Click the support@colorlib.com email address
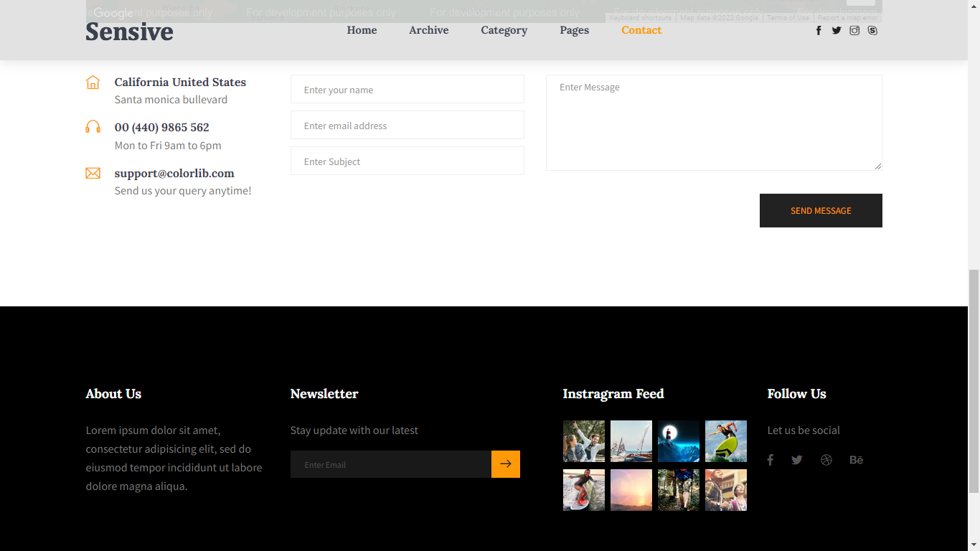Viewport: 980px width, 551px height. pyautogui.click(x=174, y=173)
